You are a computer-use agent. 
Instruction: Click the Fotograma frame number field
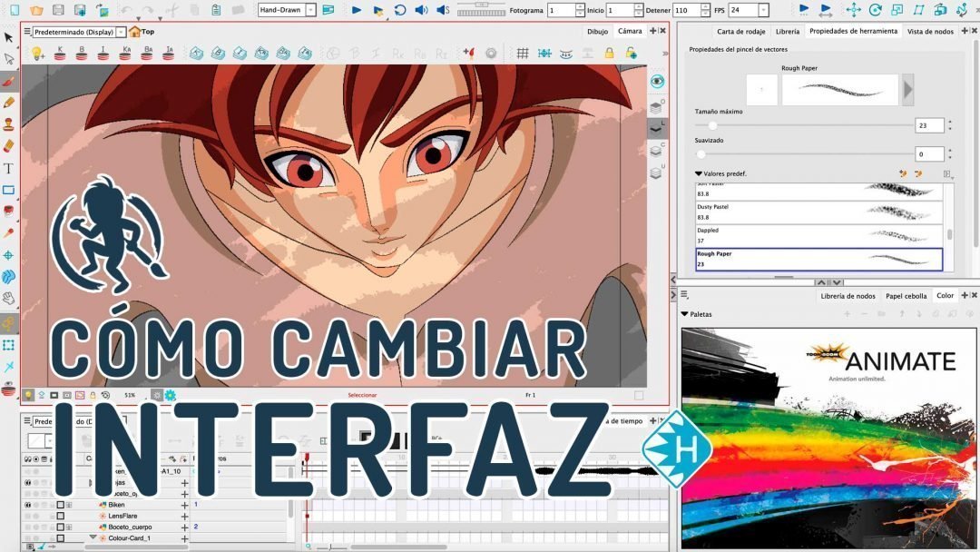click(562, 10)
